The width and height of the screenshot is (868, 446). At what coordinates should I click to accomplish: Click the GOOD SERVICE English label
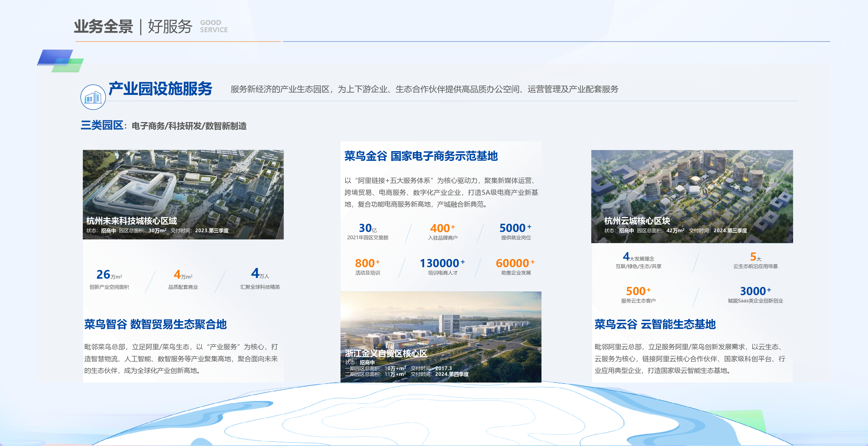[214, 26]
